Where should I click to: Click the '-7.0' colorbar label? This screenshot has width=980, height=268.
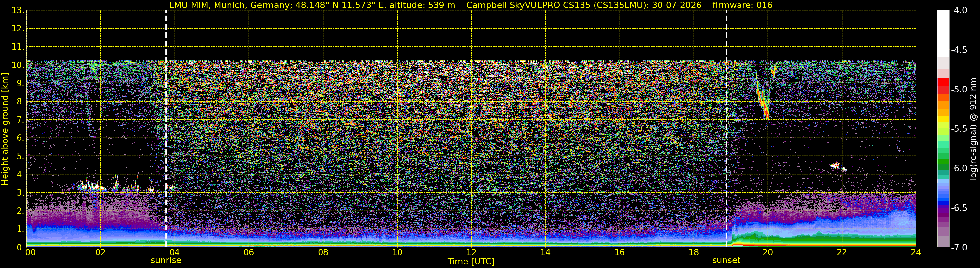click(x=959, y=248)
